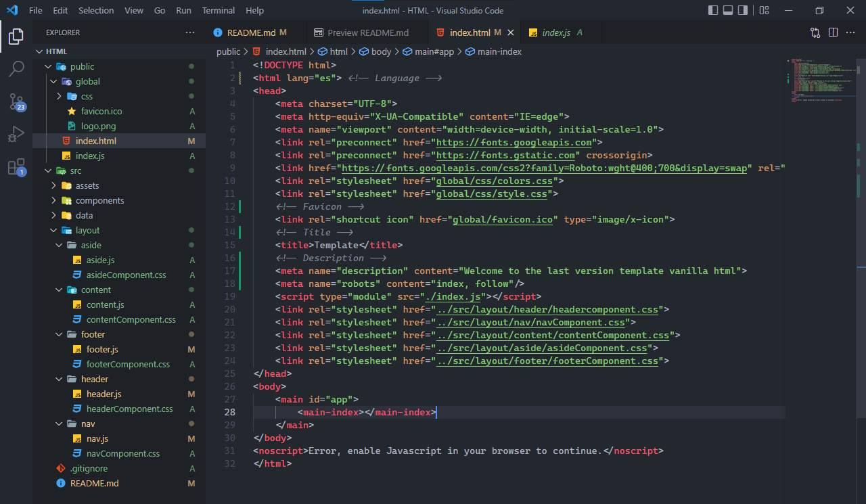Open the Search view icon
This screenshot has height=504, width=866.
coord(16,68)
